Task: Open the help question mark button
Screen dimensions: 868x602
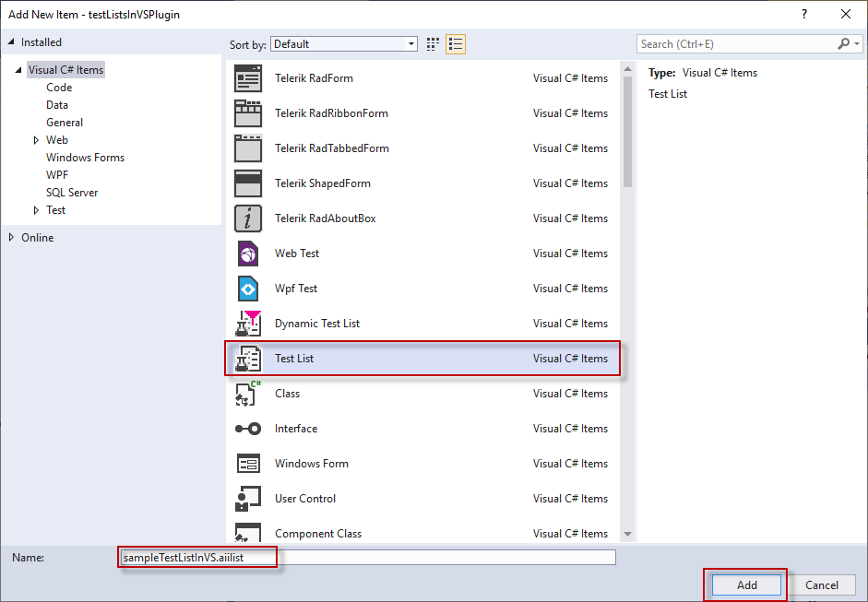Action: [x=804, y=15]
